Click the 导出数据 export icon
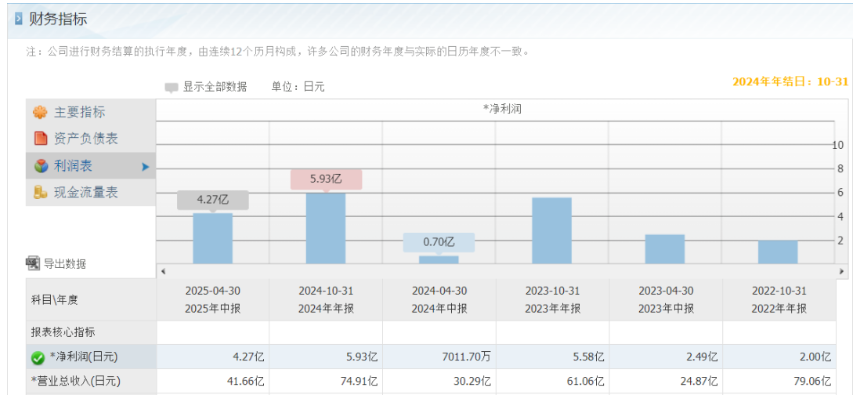Screen dimensions: 856x415 click(33, 263)
